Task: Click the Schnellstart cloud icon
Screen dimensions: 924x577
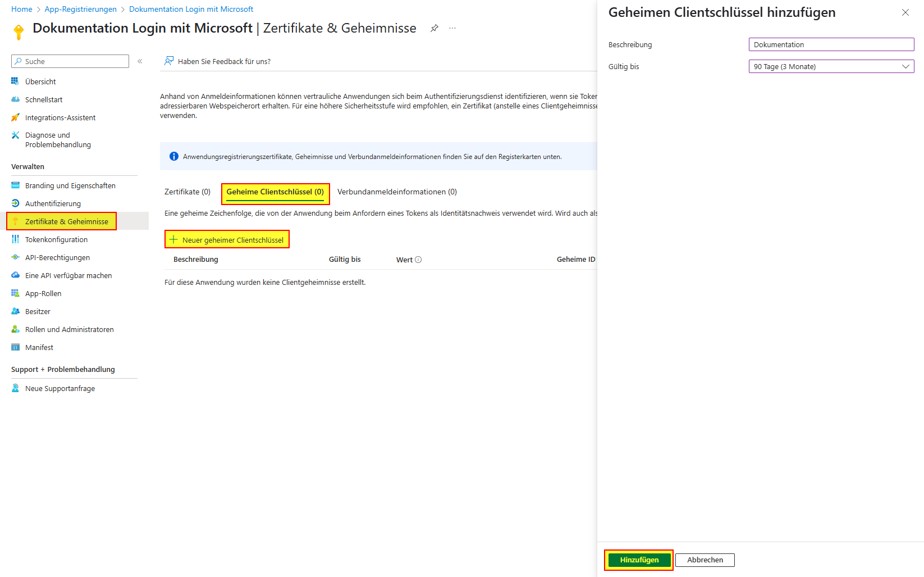Action: 15,99
